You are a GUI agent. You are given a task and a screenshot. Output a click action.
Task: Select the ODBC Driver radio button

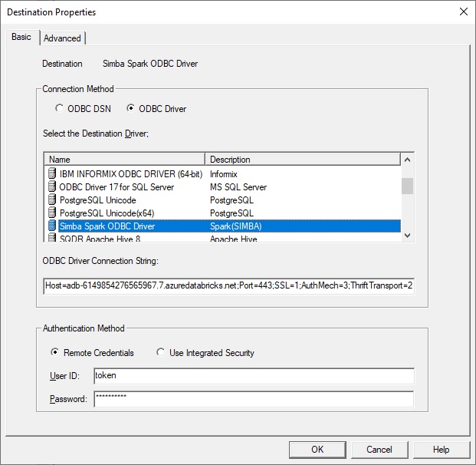click(x=130, y=109)
